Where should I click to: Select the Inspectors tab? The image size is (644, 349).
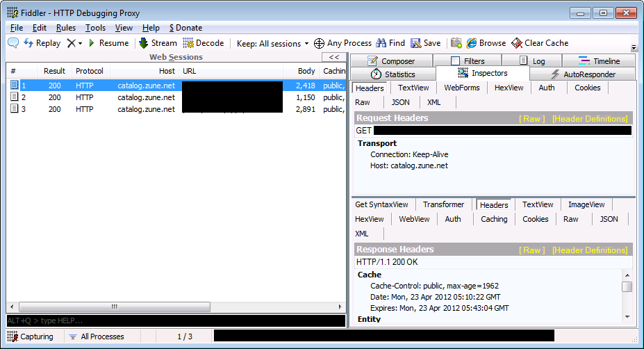click(x=483, y=73)
